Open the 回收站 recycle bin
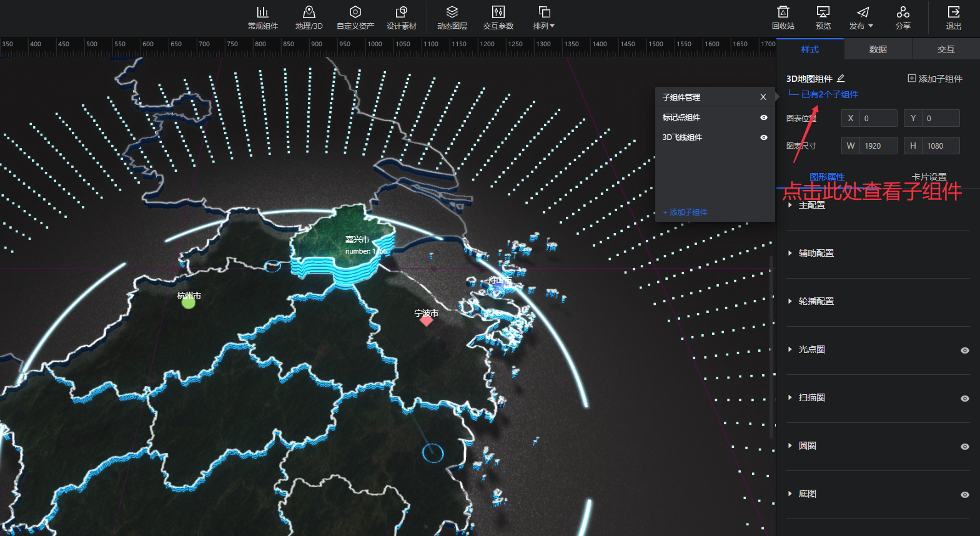 click(783, 17)
